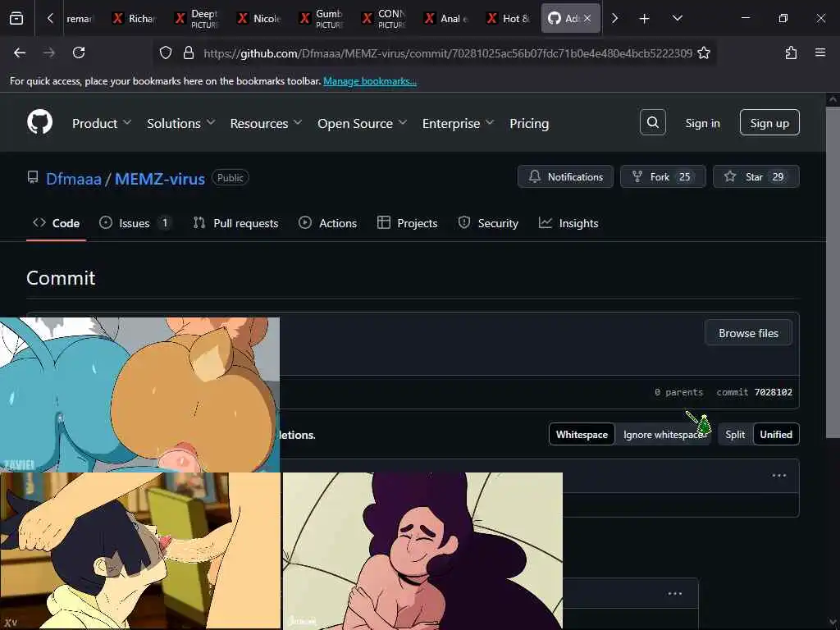The height and width of the screenshot is (630, 840).
Task: Open tracking protection shield panel
Action: click(166, 52)
